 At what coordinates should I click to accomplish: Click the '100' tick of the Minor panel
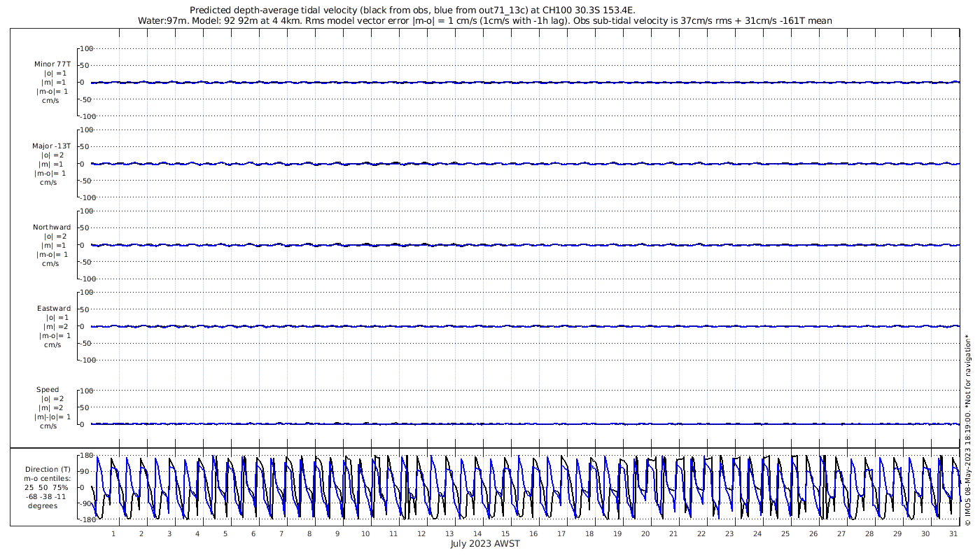(x=86, y=49)
